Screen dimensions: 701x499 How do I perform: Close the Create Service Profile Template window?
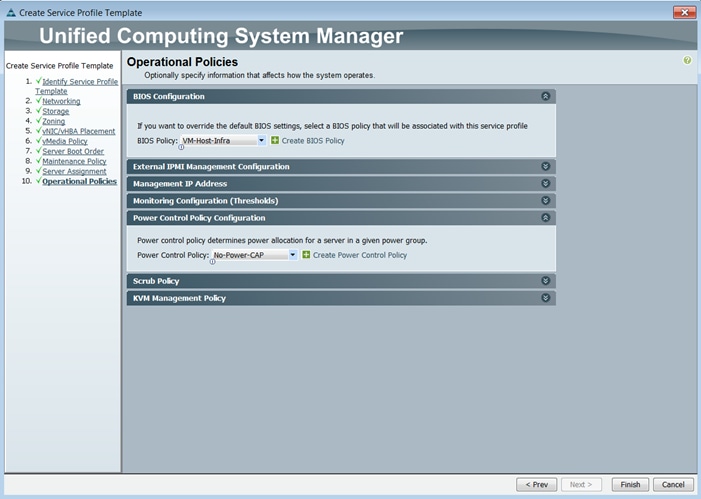(x=684, y=13)
